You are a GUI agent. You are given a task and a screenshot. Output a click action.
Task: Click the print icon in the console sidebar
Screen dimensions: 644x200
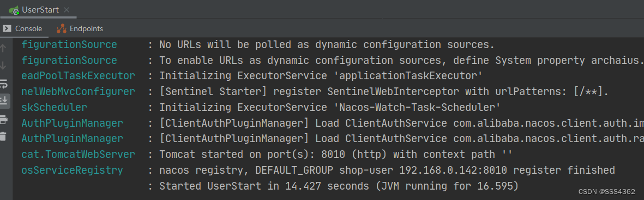pyautogui.click(x=3, y=119)
